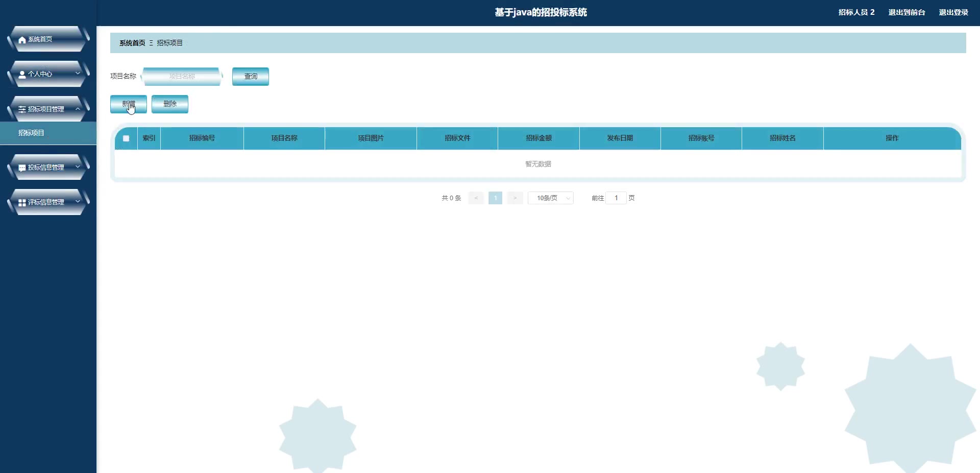Screen dimensions: 980x473
Task: Focus the 项目名称 search input field
Action: click(182, 77)
